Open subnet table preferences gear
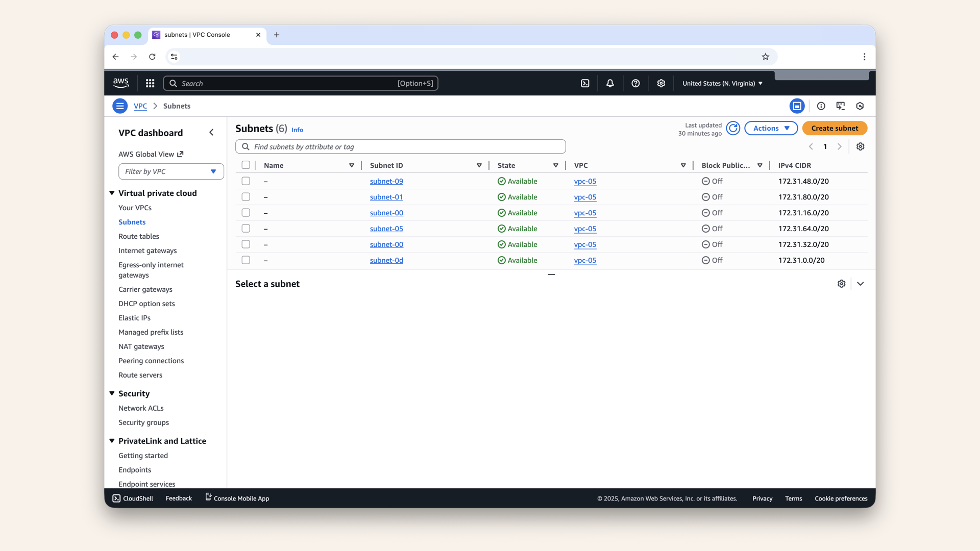This screenshot has width=980, height=551. tap(860, 146)
